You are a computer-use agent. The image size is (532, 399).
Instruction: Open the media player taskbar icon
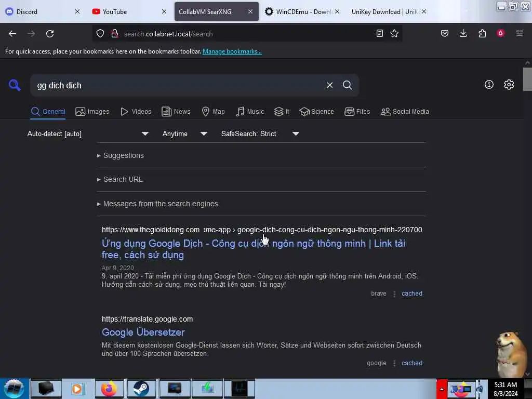(x=77, y=389)
